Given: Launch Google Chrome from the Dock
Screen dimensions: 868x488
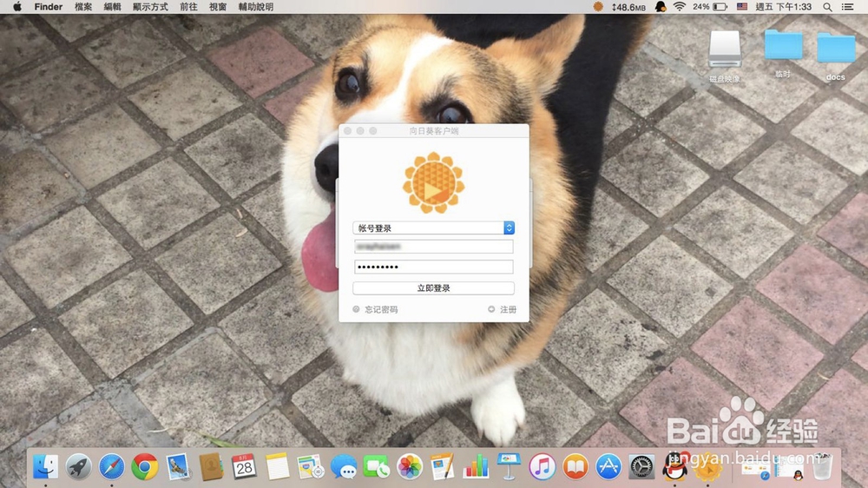Looking at the screenshot, I should pos(145,466).
